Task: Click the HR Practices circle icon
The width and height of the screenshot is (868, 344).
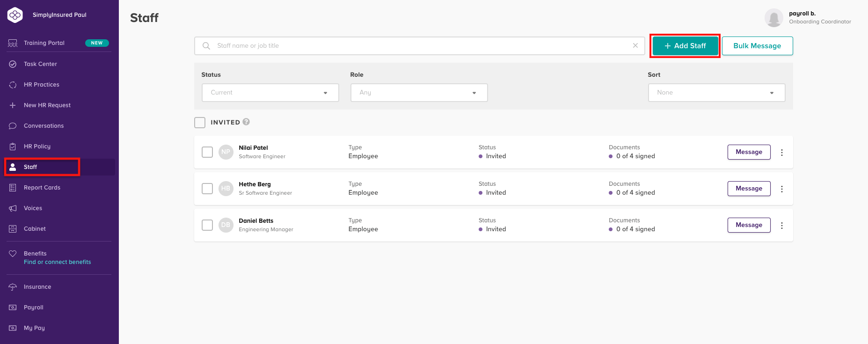Action: (x=13, y=85)
